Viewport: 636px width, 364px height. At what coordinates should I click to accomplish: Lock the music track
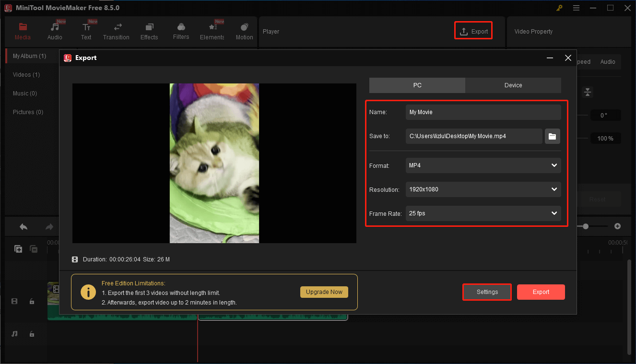(32, 333)
